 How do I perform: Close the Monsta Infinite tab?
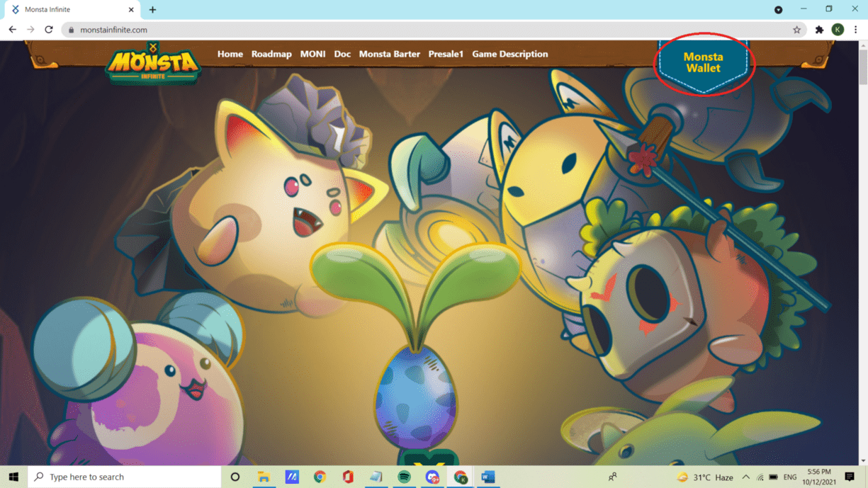pos(131,10)
